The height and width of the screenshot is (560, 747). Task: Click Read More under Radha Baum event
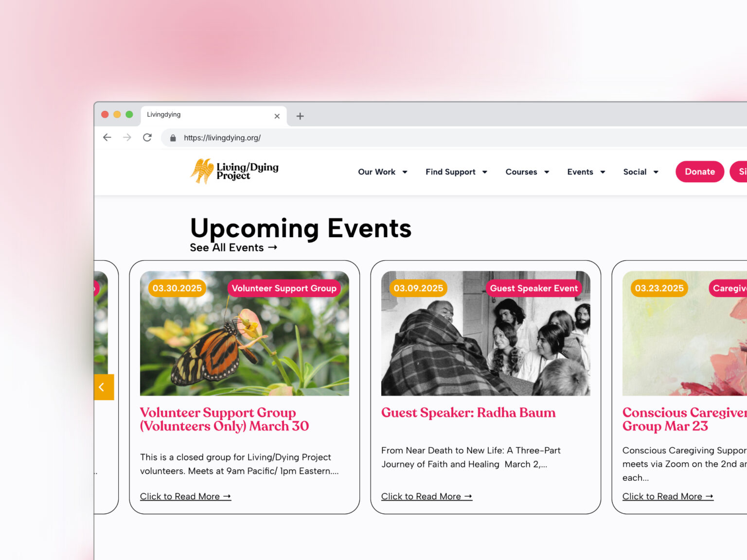pos(426,496)
